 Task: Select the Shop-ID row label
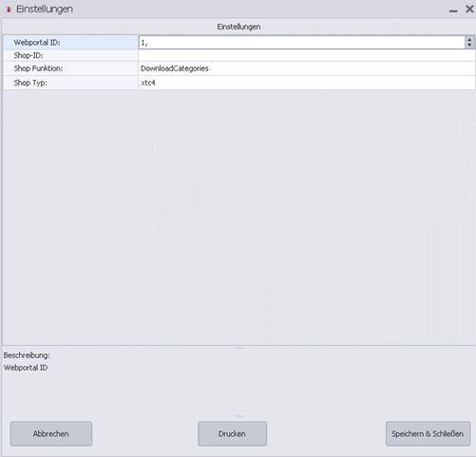70,56
